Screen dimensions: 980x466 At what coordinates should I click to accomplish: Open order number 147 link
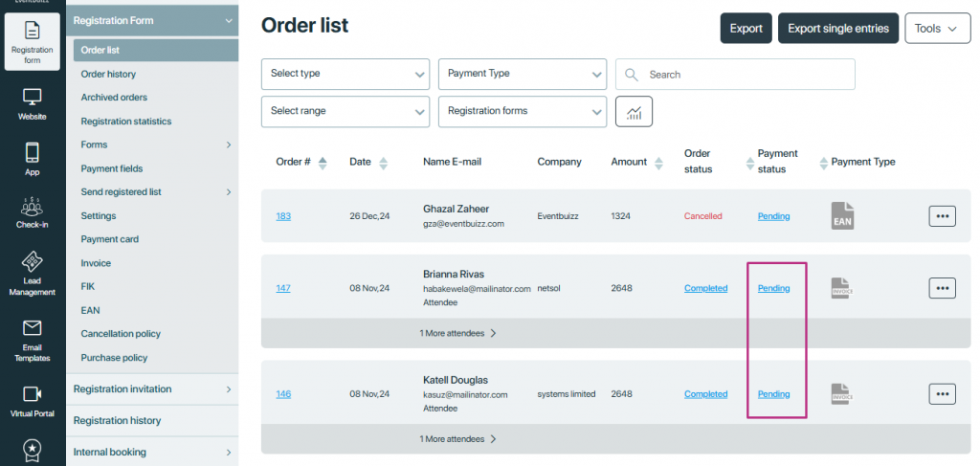click(283, 288)
